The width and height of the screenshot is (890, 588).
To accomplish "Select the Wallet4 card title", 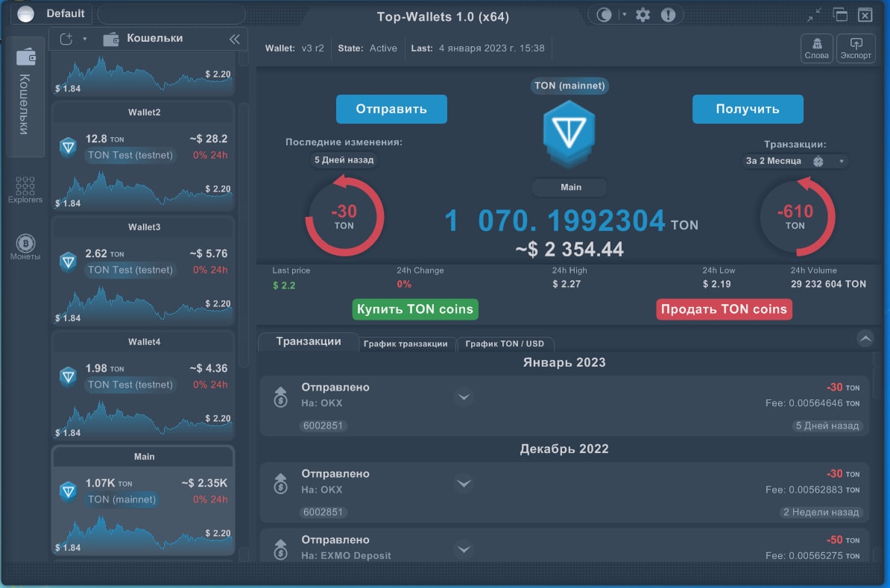I will 144,341.
